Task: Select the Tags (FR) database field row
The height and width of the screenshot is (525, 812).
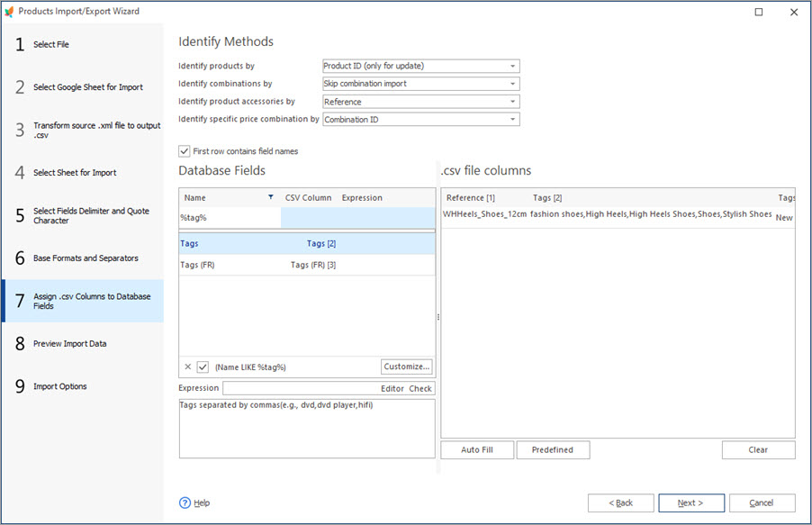Action: 307,265
